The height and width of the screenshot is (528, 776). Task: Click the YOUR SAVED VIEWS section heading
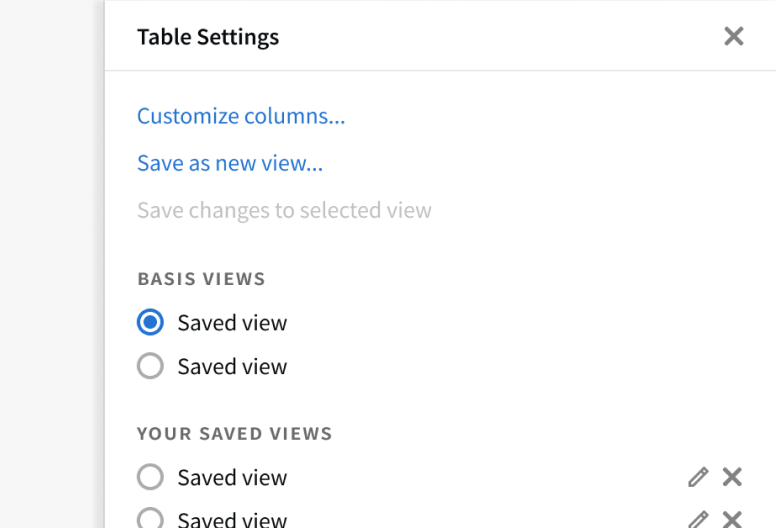coord(234,434)
